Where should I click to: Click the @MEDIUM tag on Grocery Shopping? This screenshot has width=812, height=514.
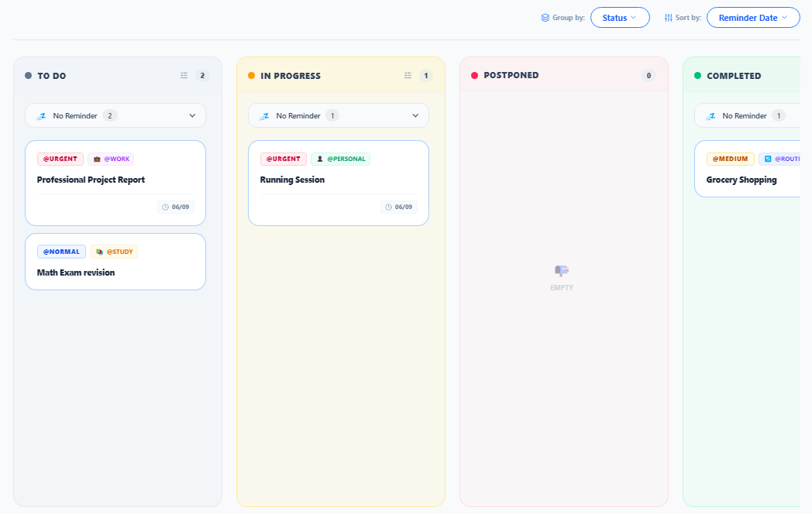coord(730,159)
